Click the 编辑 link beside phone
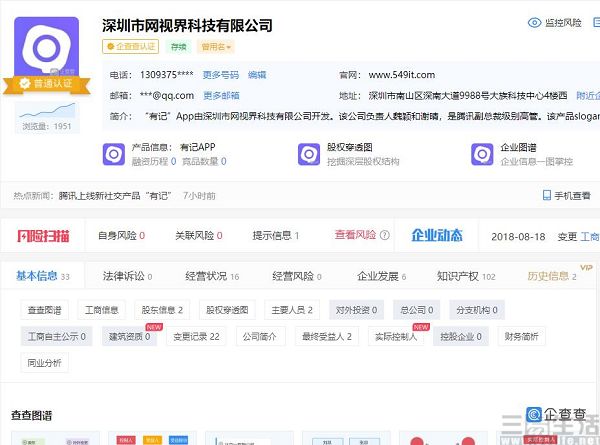The width and height of the screenshot is (600, 445). (257, 75)
